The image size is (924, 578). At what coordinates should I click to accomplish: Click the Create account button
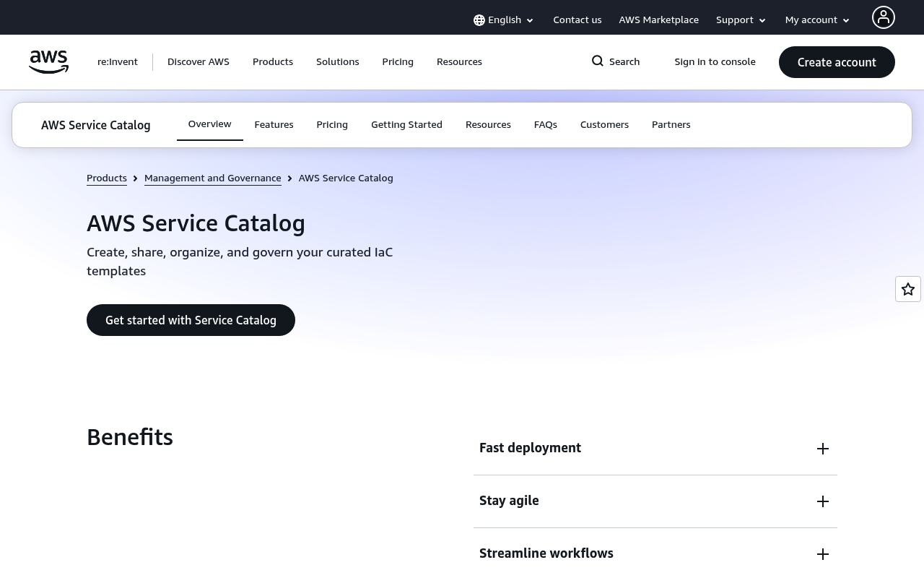(x=837, y=62)
